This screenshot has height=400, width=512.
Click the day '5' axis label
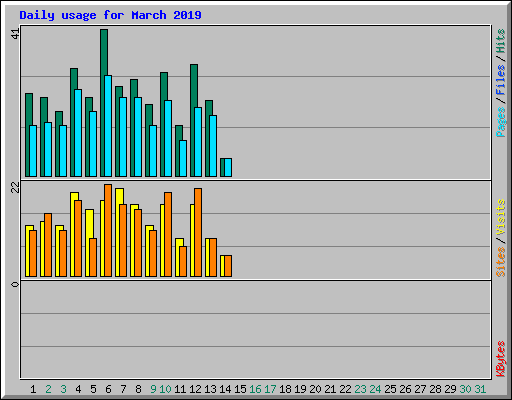click(93, 389)
